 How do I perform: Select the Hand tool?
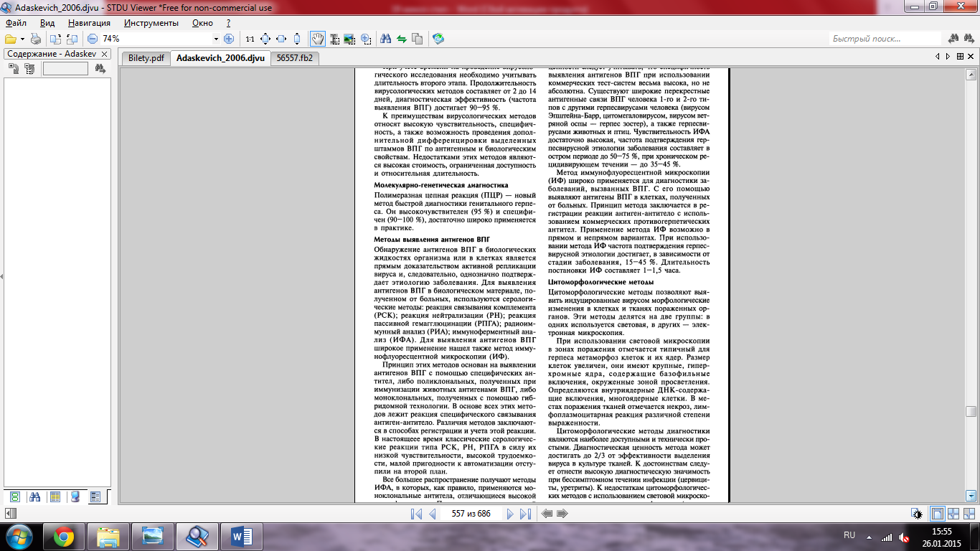(x=317, y=39)
